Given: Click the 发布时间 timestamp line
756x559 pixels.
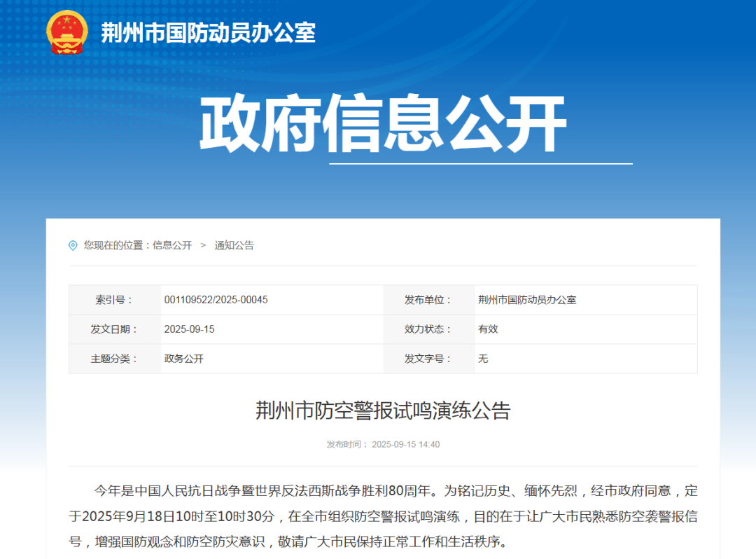Looking at the screenshot, I should pyautogui.click(x=383, y=444).
